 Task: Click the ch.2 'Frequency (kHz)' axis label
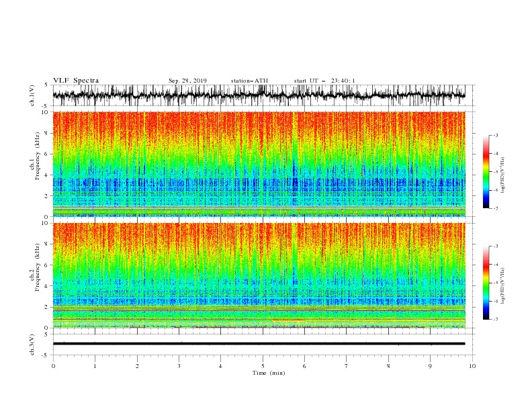tap(38, 267)
